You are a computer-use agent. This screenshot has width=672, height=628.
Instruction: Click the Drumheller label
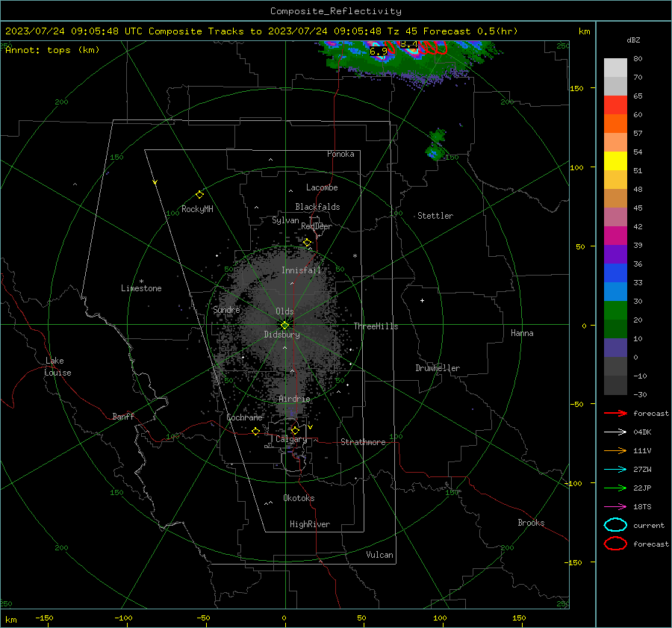(438, 368)
